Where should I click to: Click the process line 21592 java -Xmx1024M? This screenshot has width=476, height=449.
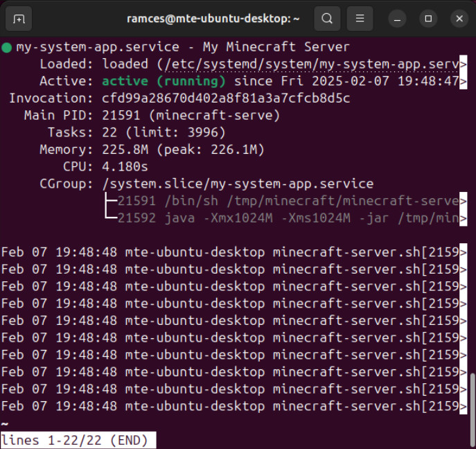coord(288,218)
